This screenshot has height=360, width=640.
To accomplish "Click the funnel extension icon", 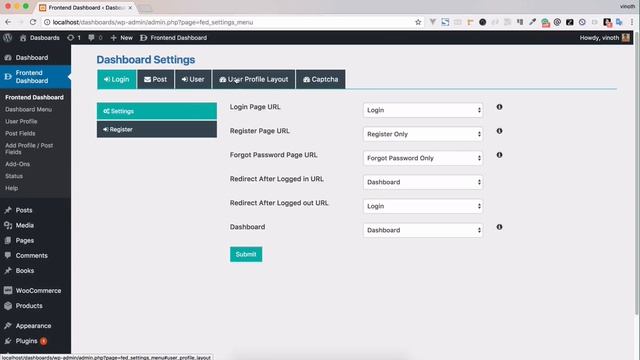I will 433,22.
